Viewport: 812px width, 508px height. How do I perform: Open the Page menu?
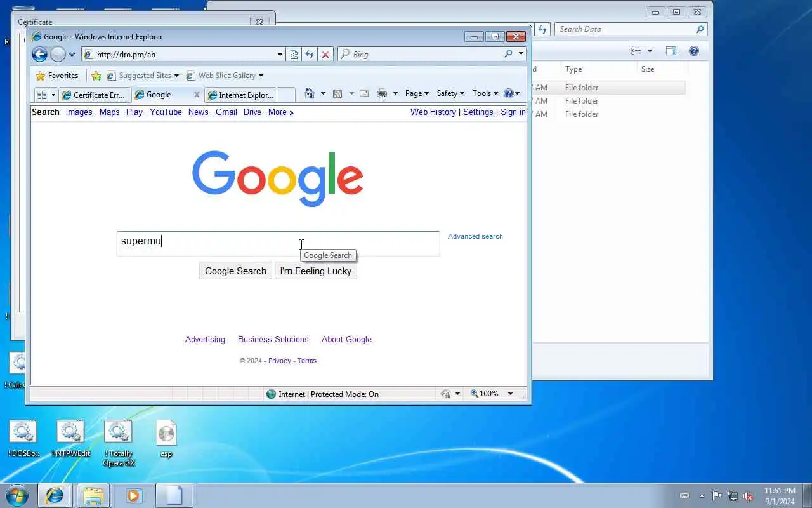[x=417, y=93]
